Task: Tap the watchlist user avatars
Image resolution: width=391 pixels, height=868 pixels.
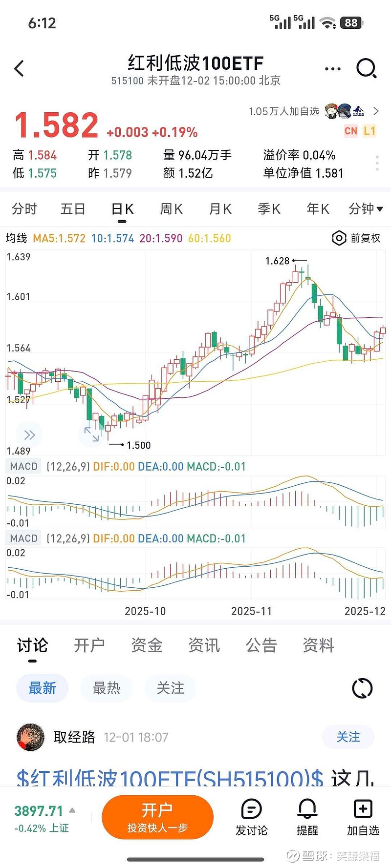Action: tap(344, 111)
